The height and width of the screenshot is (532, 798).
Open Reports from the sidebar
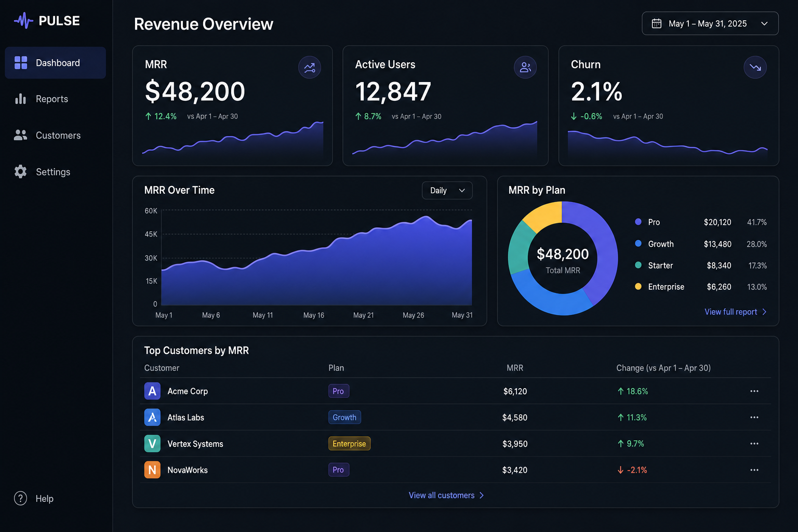56,99
